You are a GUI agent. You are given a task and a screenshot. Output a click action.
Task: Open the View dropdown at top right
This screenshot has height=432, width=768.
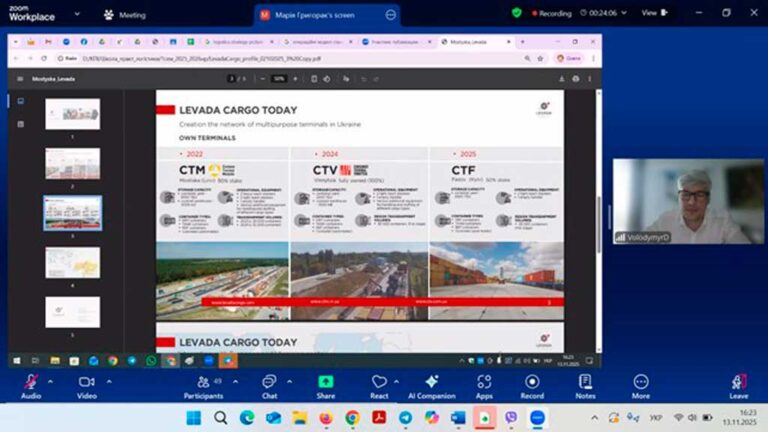click(653, 13)
